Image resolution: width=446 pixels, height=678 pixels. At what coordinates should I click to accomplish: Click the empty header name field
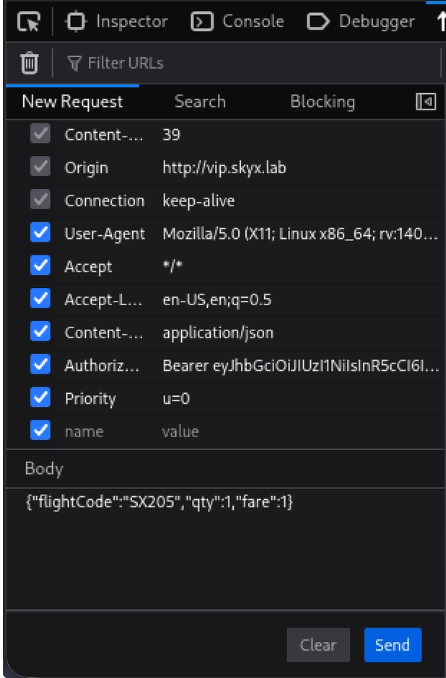pyautogui.click(x=105, y=431)
